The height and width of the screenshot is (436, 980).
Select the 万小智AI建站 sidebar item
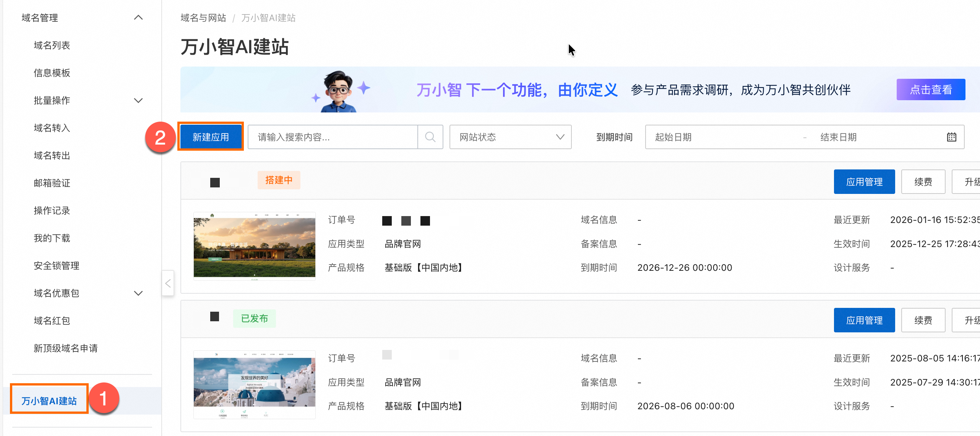tap(49, 400)
